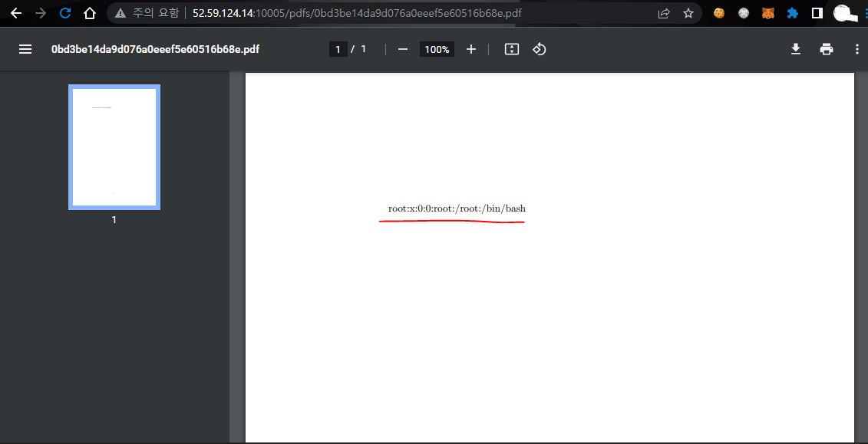Bookmark this page with the star

(x=688, y=13)
